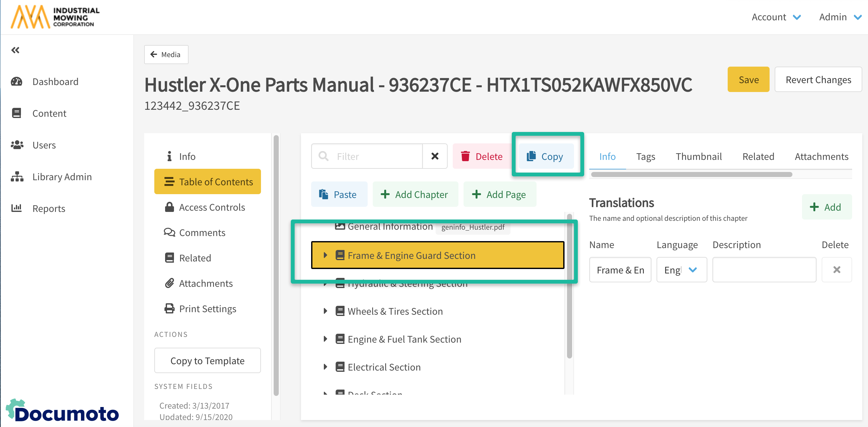Switch to the Thumbnail tab

click(698, 156)
